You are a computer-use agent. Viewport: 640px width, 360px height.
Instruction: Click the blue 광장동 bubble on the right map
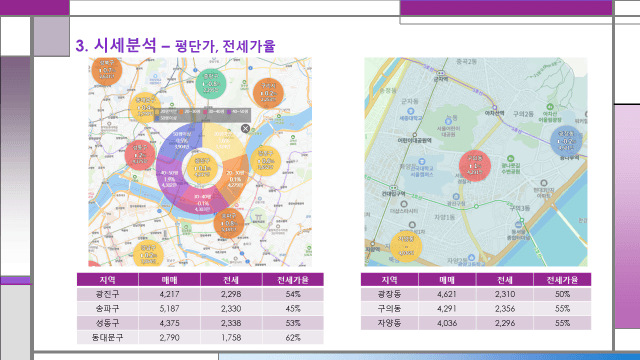click(x=566, y=141)
